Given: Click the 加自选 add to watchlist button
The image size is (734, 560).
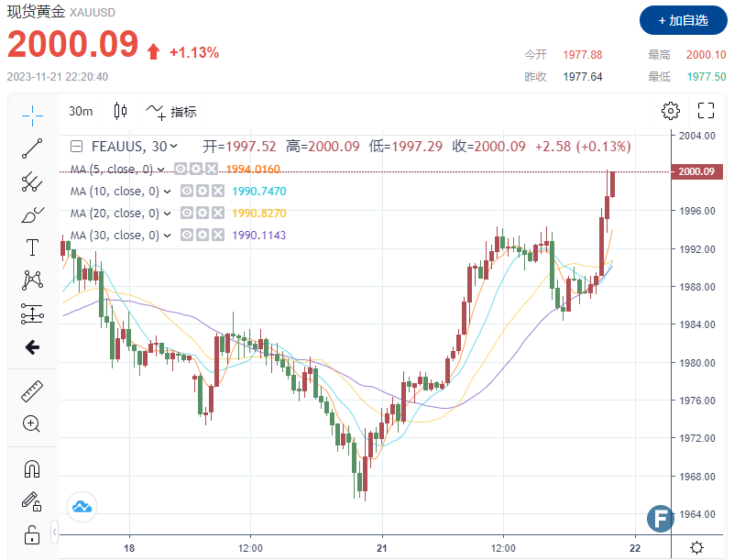Looking at the screenshot, I should coord(679,19).
